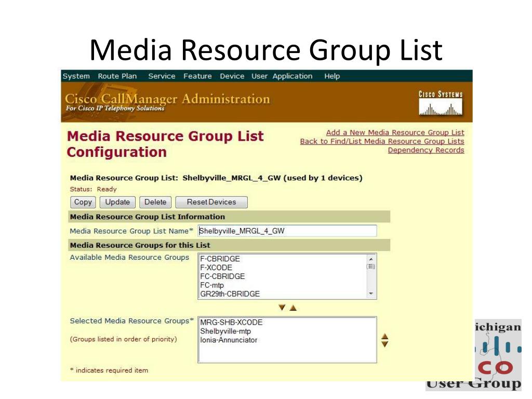Viewport: 532px width, 399px height.
Task: Click the Reset Devices button
Action: click(x=211, y=202)
